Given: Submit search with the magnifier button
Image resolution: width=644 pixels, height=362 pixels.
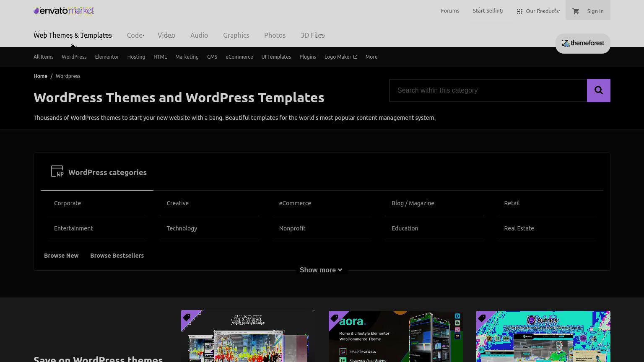Looking at the screenshot, I should pos(599,90).
